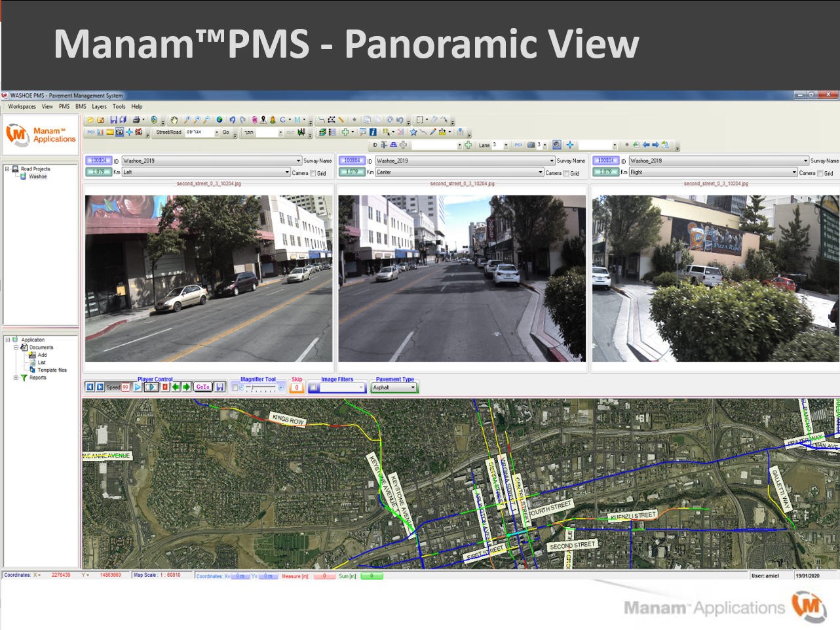Viewport: 840px width, 630px height.
Task: Open the Camera dropdown showing Center
Action: click(459, 172)
